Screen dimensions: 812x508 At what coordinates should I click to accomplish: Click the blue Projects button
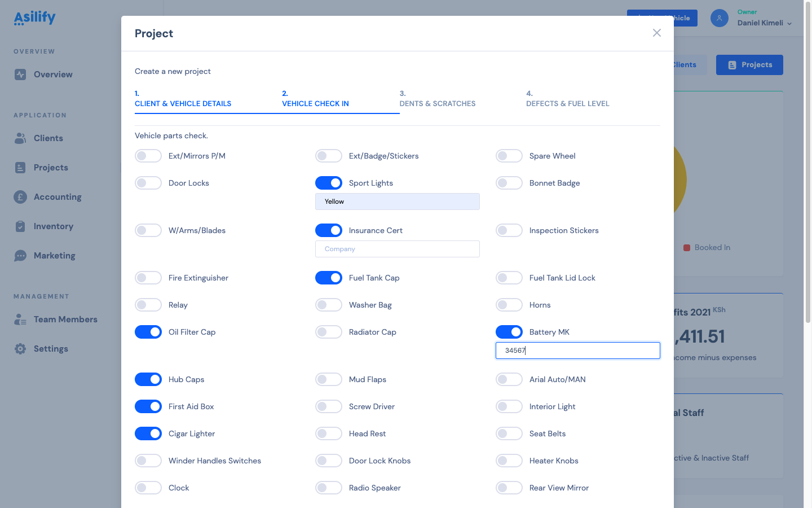749,65
